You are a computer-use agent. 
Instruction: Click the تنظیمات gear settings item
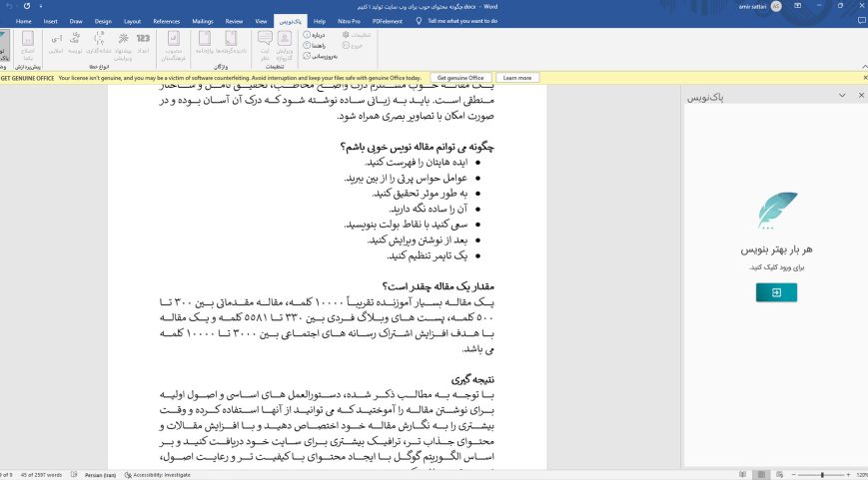click(x=356, y=35)
